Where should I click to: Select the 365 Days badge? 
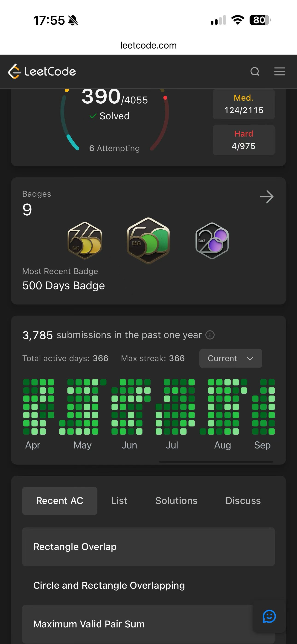[85, 240]
